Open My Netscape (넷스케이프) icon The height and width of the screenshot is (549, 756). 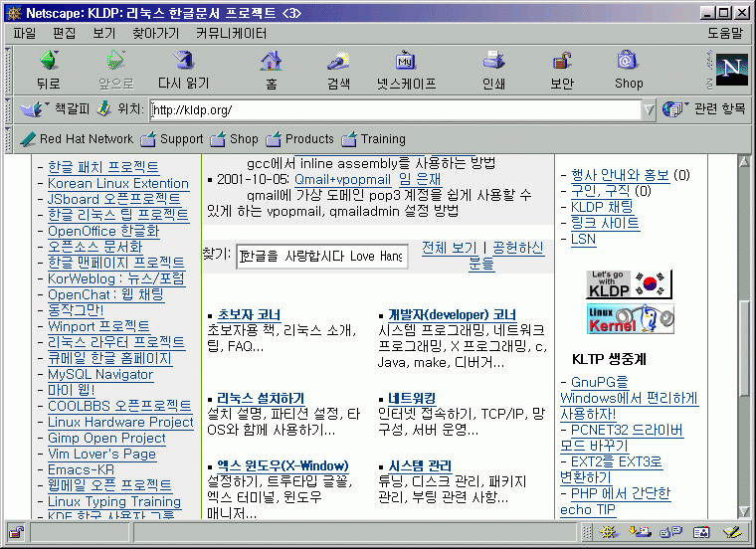pyautogui.click(x=406, y=61)
